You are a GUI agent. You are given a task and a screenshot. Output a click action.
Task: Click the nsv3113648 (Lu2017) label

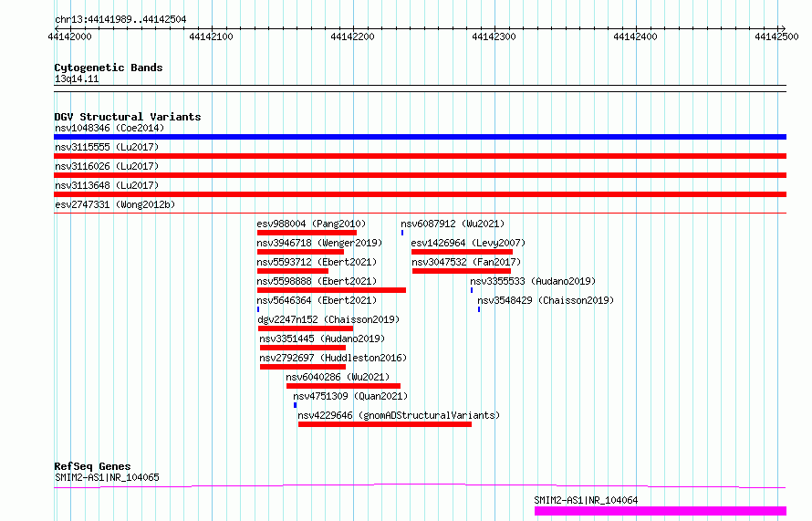tap(107, 185)
